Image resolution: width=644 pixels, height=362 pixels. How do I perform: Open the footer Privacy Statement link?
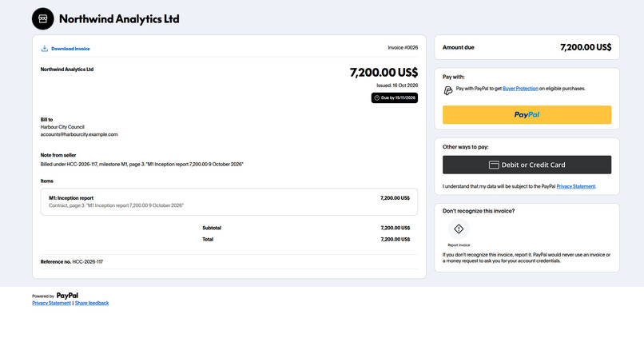tap(51, 303)
